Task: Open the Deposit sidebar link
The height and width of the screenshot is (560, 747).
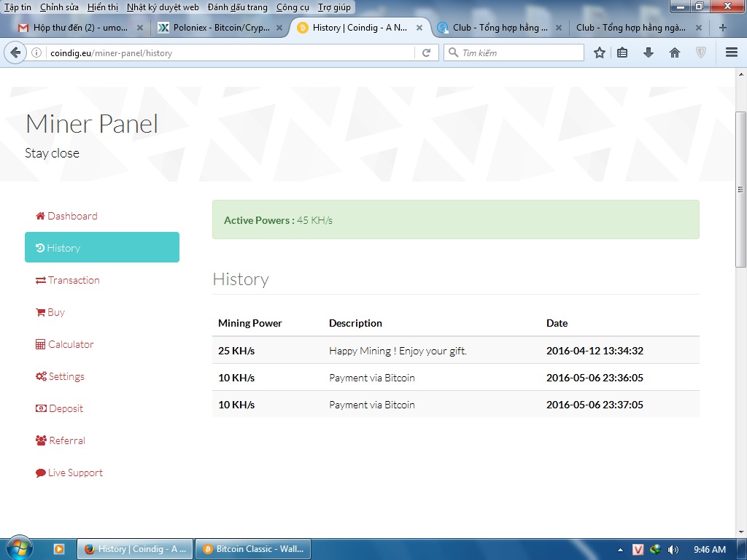Action: [x=60, y=408]
